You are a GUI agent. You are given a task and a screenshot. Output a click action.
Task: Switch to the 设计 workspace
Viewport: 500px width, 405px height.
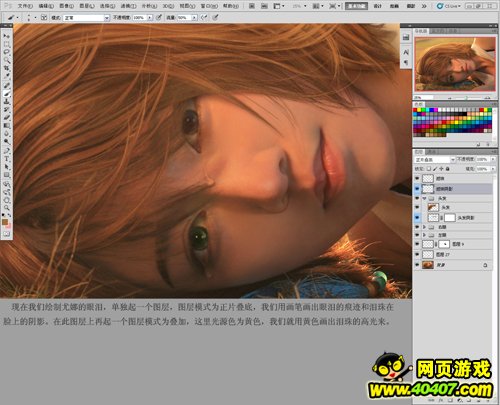(377, 6)
